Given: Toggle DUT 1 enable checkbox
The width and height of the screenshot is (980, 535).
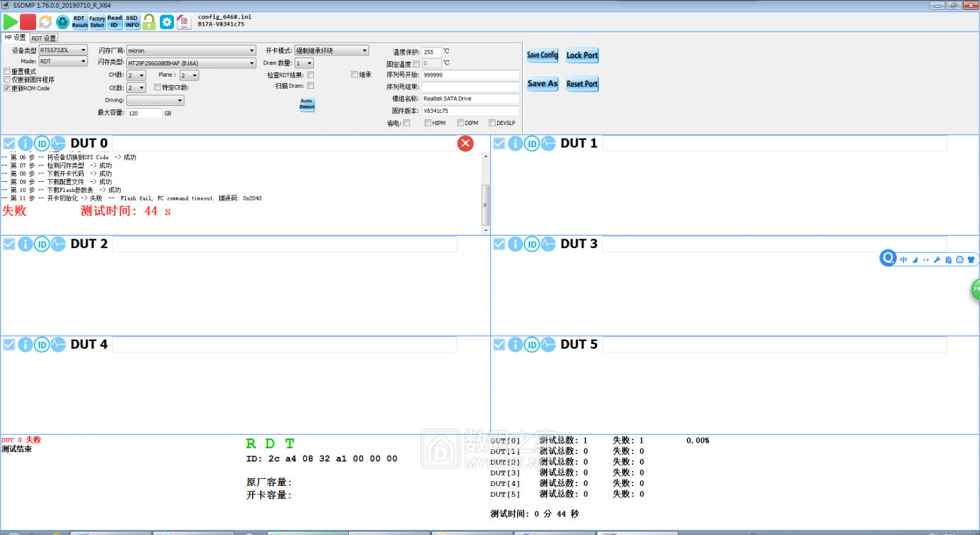Looking at the screenshot, I should pyautogui.click(x=499, y=144).
